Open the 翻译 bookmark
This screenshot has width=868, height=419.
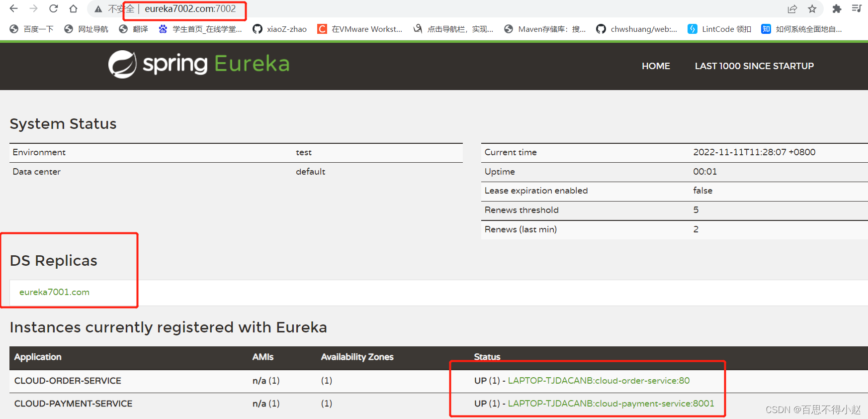pos(133,29)
